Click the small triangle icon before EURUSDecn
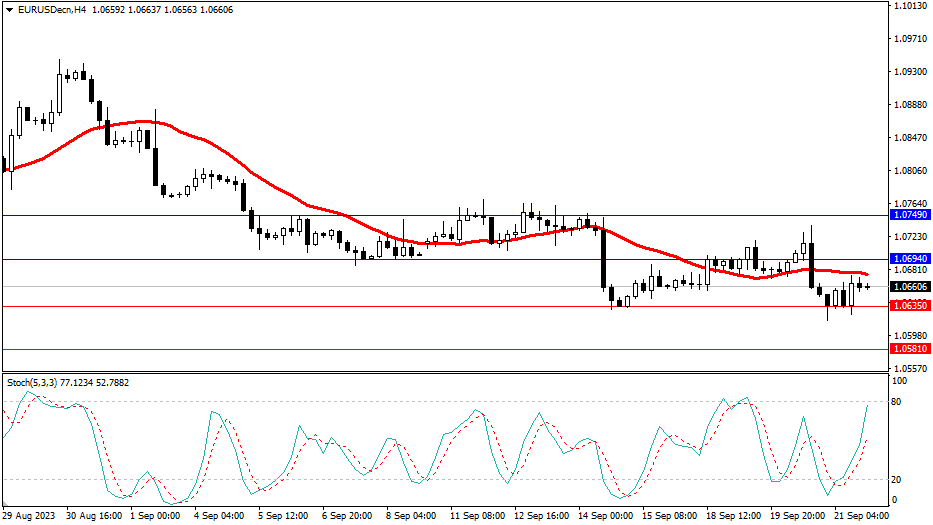This screenshot has width=933, height=525. 8,10
